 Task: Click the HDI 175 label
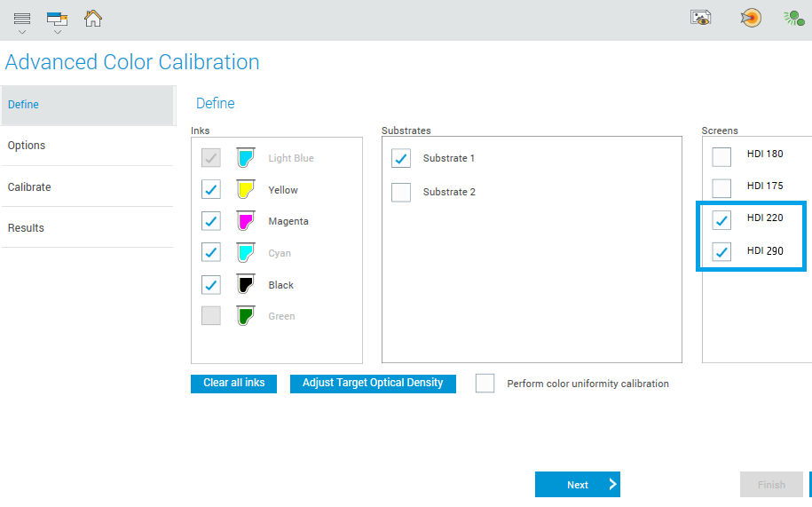point(765,186)
